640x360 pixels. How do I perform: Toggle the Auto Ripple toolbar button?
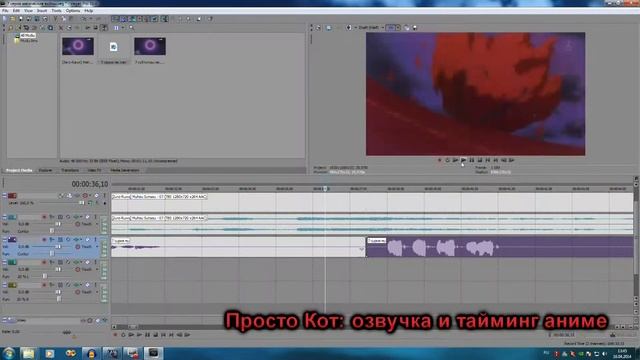(x=132, y=18)
